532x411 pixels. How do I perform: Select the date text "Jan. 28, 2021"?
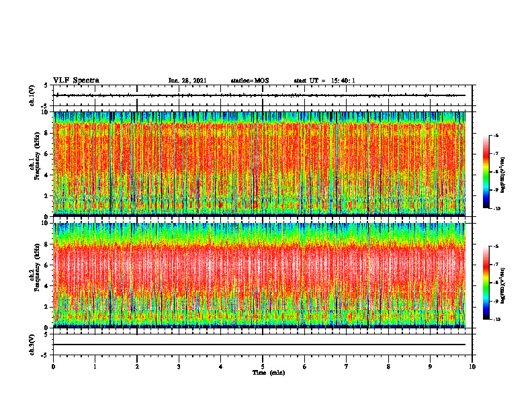click(187, 81)
